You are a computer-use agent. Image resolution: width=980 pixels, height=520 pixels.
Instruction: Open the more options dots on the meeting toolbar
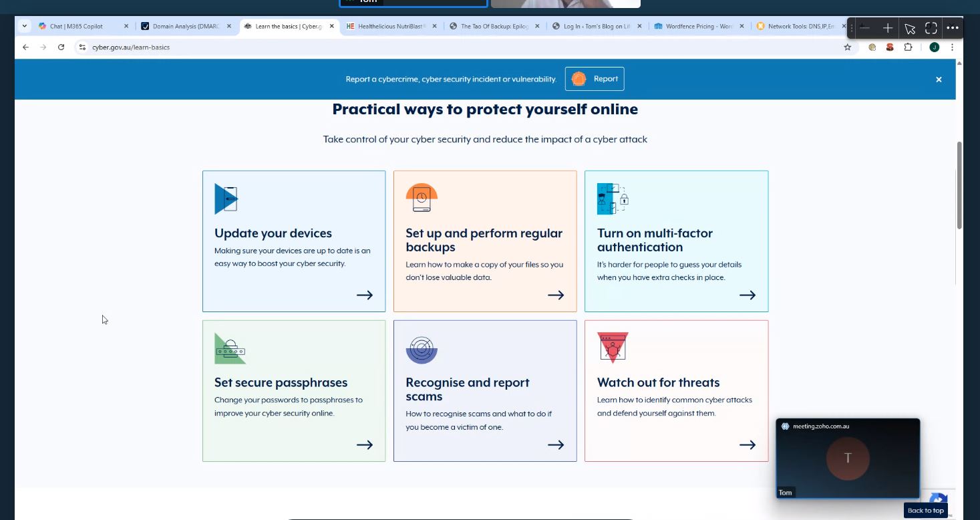point(953,28)
